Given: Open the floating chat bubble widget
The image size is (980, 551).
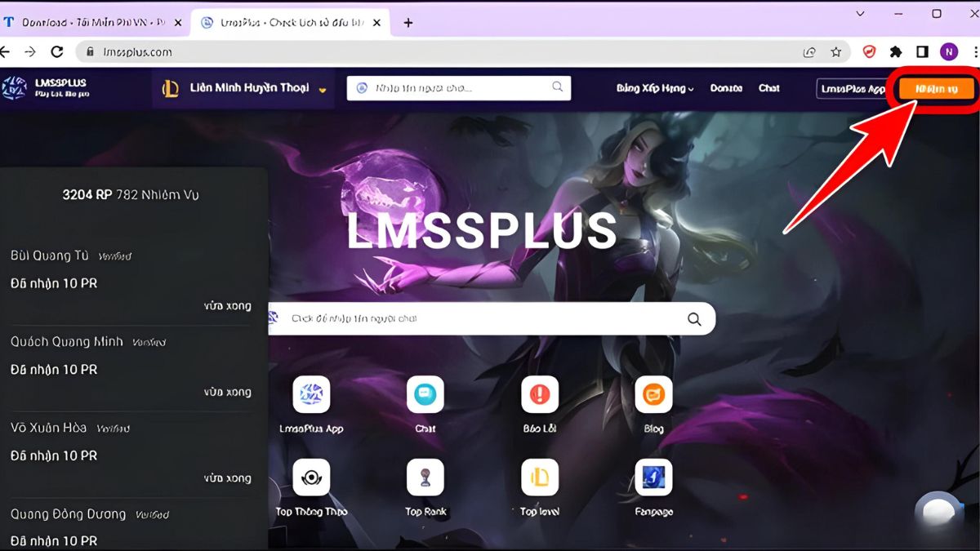Looking at the screenshot, I should pos(938,513).
